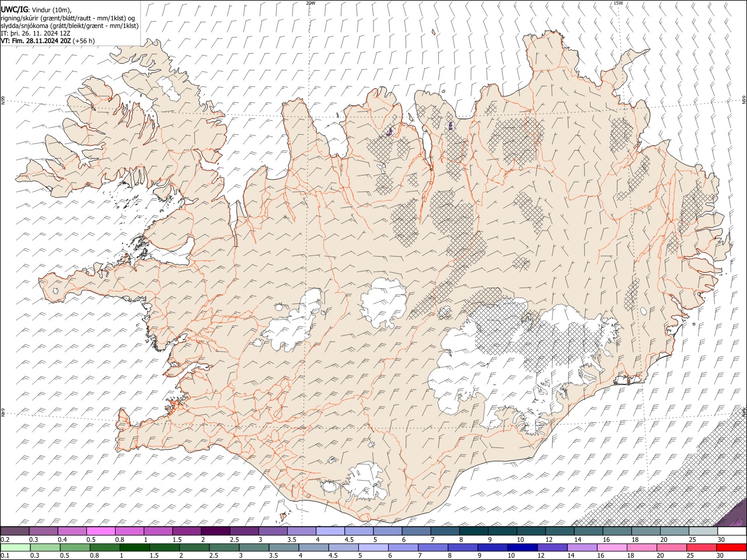The width and height of the screenshot is (747, 560).
Task: Select bottom-row swatch labeled 3
Action: tap(254, 547)
